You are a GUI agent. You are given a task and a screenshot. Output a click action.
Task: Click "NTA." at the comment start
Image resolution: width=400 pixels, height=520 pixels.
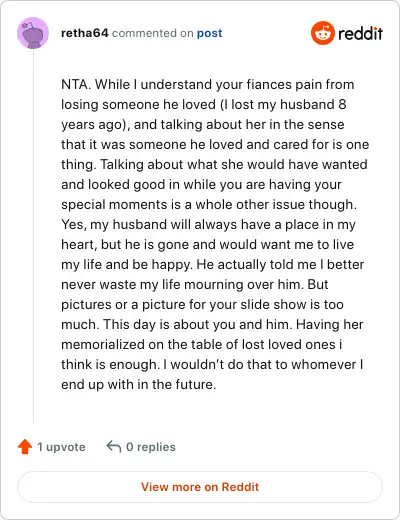point(76,84)
